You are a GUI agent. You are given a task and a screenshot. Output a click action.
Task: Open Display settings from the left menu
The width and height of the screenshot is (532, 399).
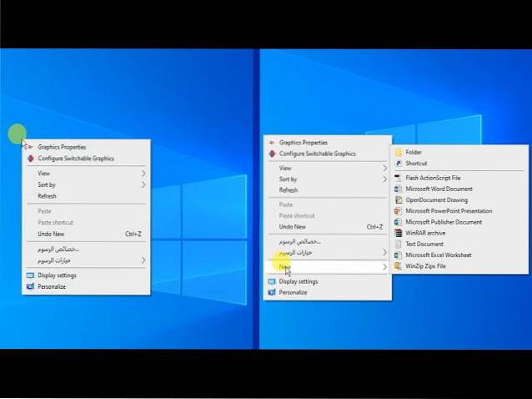57,275
